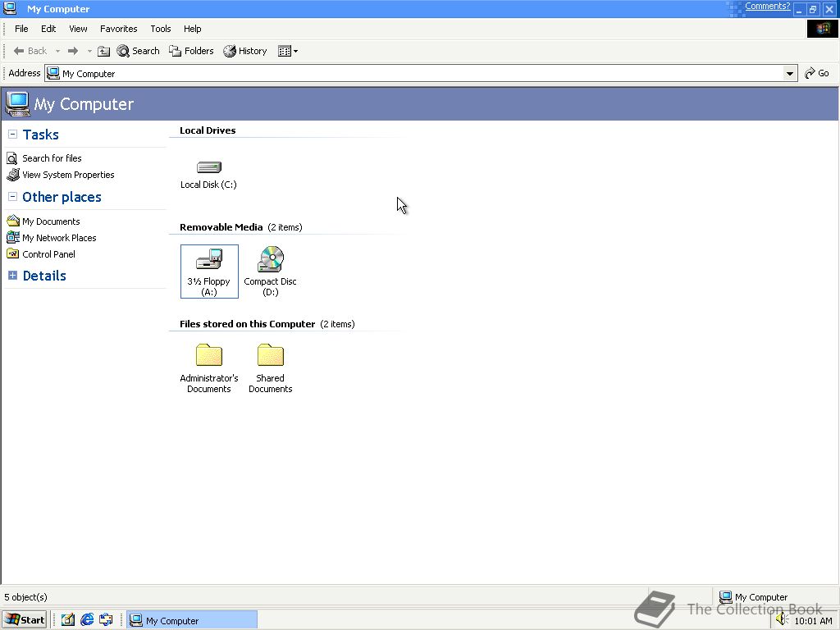The image size is (840, 630).
Task: Expand the Details section
Action: click(x=13, y=276)
